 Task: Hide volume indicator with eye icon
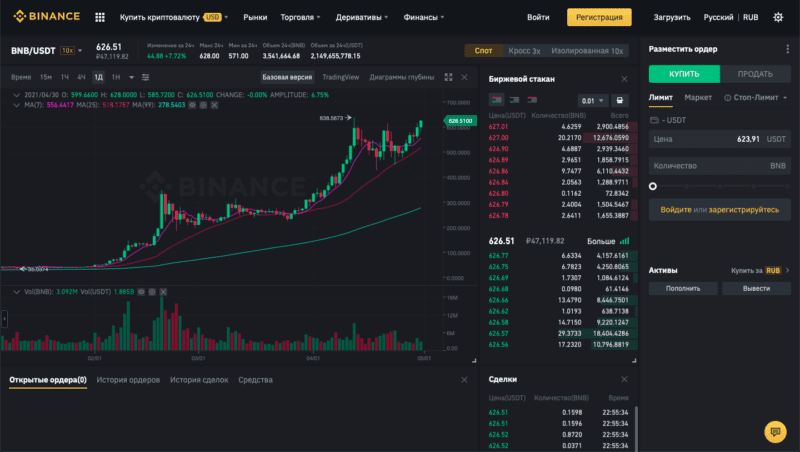tap(141, 292)
